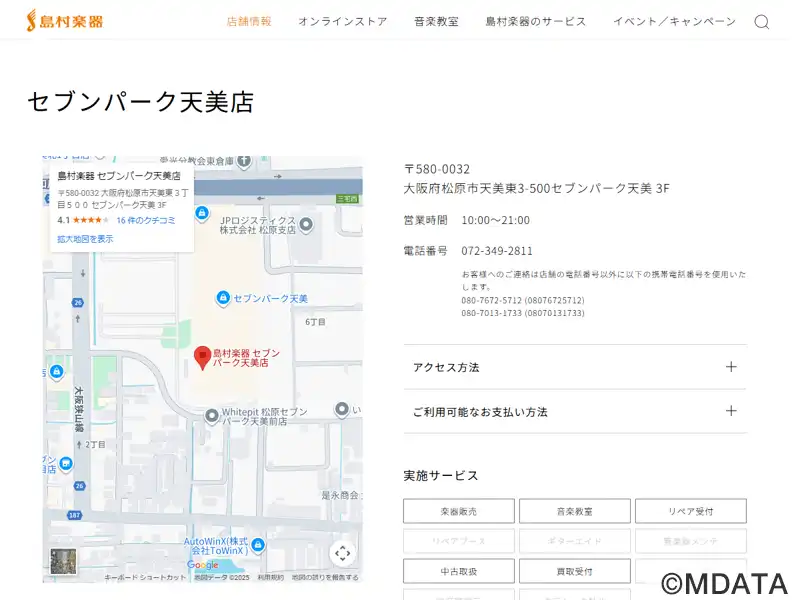This screenshot has height=600, width=800.
Task: Open 島村楽器のサービス navigation menu
Action: [x=535, y=21]
